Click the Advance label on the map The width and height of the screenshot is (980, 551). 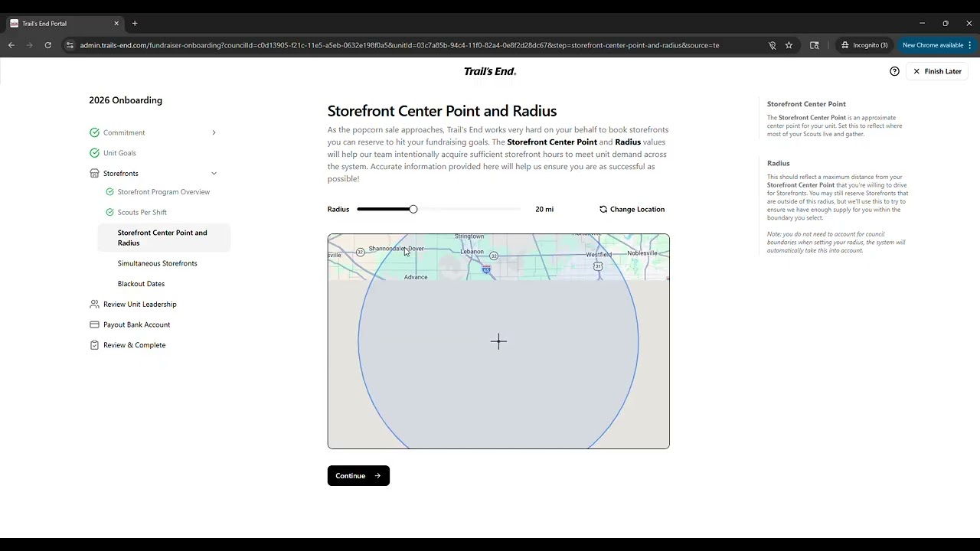[x=416, y=277]
